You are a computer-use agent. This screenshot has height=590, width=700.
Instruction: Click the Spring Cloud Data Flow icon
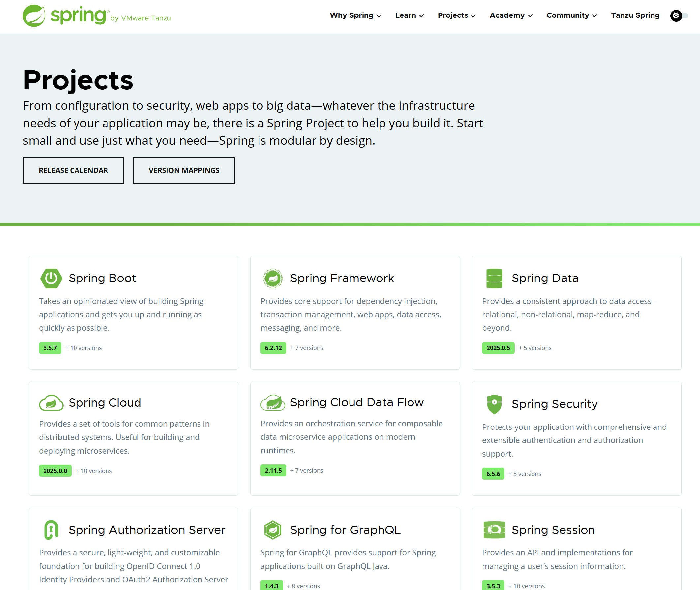[x=273, y=402]
